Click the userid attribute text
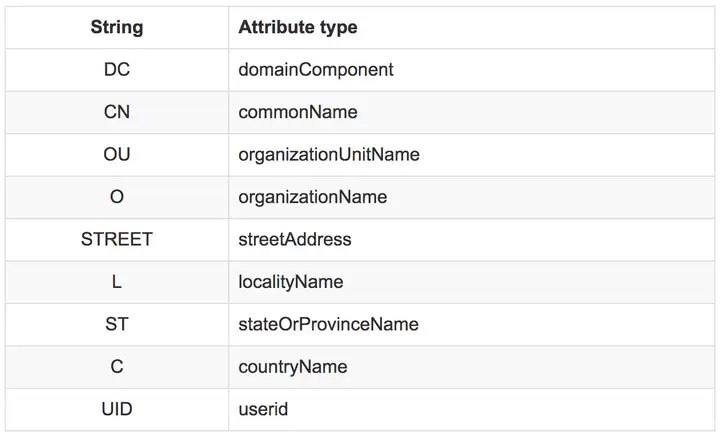The height and width of the screenshot is (436, 720). (x=264, y=410)
